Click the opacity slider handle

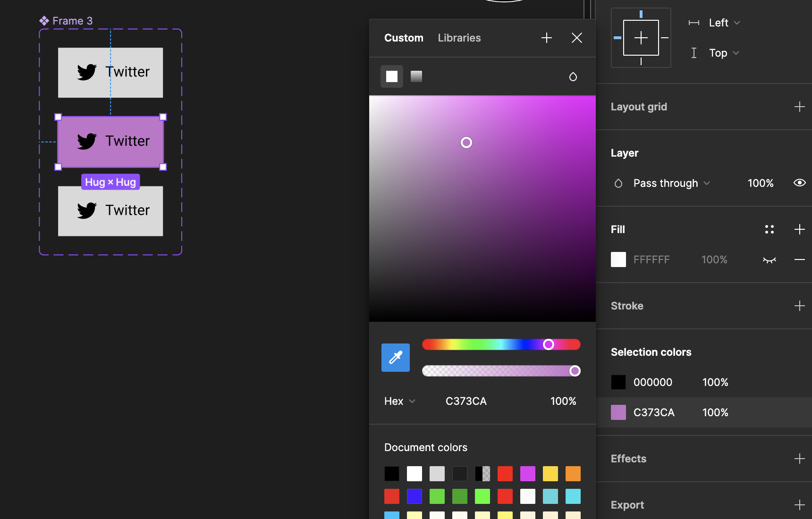coord(575,371)
